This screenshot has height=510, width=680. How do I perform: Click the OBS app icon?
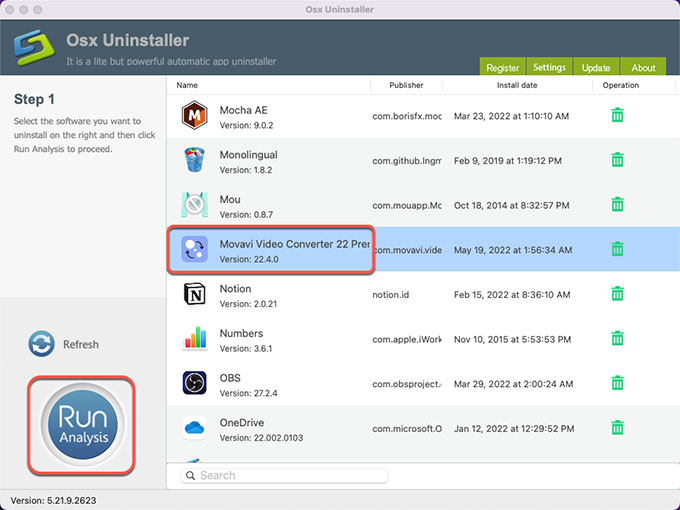(x=194, y=383)
